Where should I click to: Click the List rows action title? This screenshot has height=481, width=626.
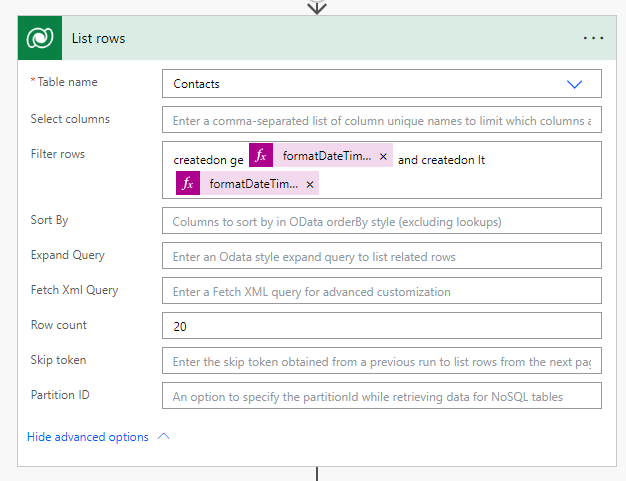98,38
